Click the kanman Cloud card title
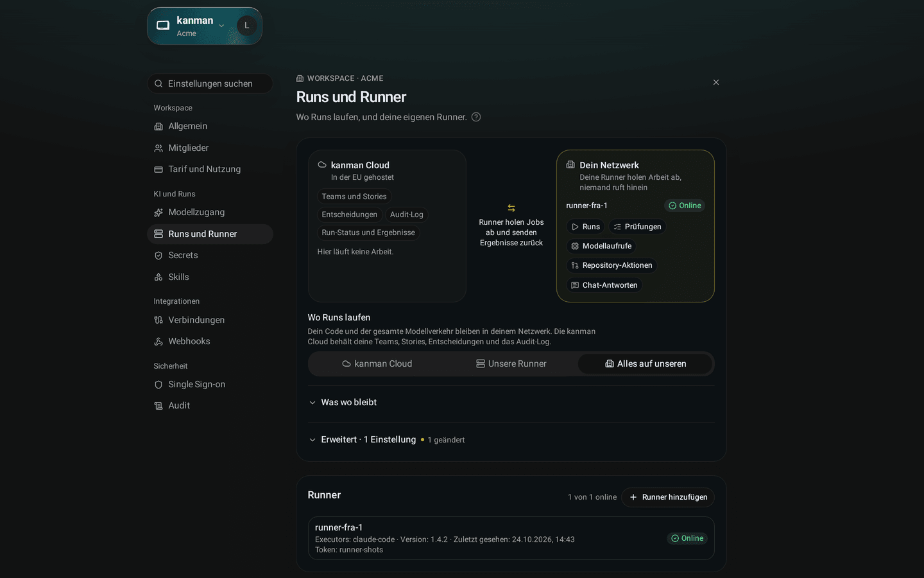This screenshot has height=578, width=924. [360, 165]
